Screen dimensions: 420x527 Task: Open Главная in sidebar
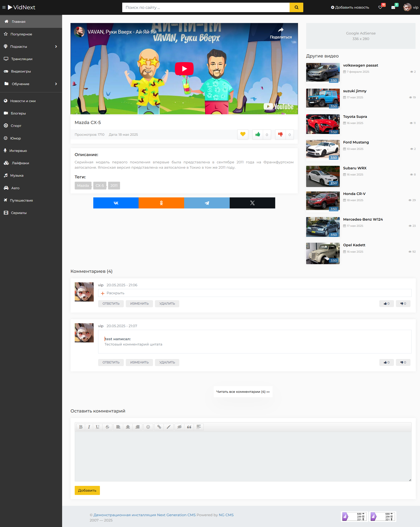click(31, 21)
